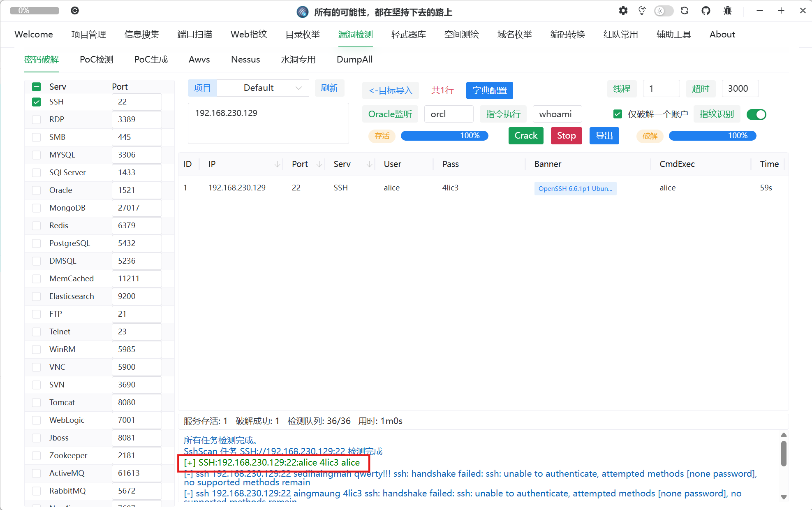The height and width of the screenshot is (510, 812).
Task: Enable the RDP service checkbox
Action: click(37, 120)
